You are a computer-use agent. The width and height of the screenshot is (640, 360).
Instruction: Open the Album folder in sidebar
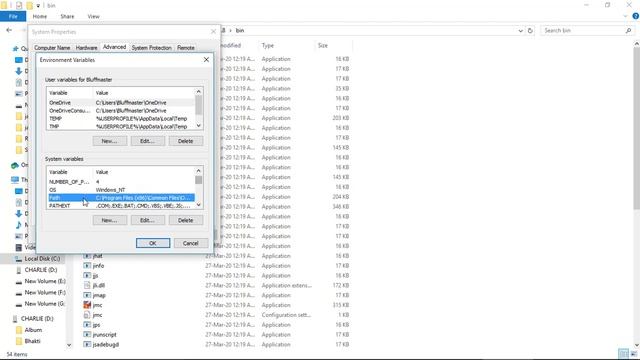tap(33, 330)
